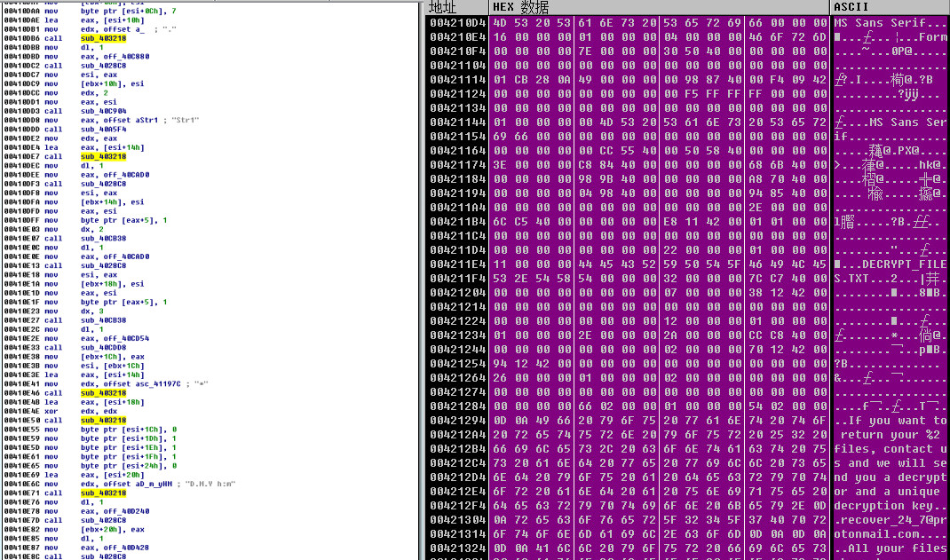The image size is (950, 560).
Task: Select hex dump address 00421304
Action: click(455, 519)
